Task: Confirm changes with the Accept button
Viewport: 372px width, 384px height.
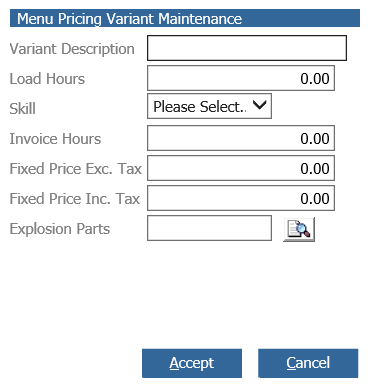Action: [192, 363]
